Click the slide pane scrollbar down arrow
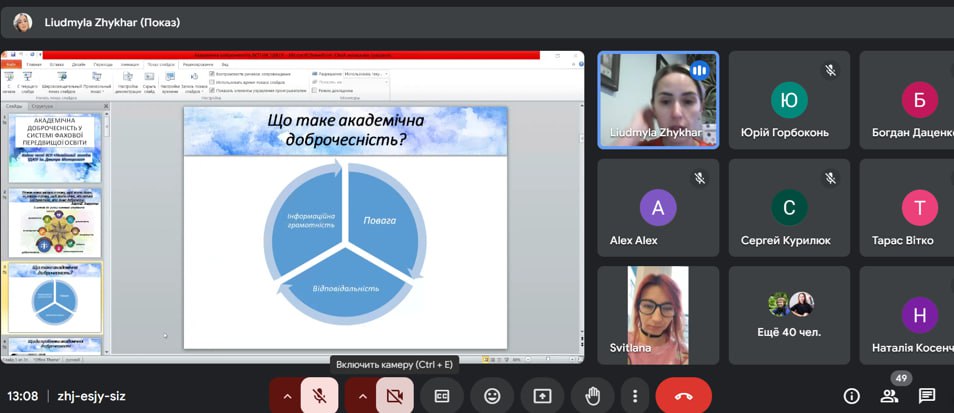 [x=108, y=350]
